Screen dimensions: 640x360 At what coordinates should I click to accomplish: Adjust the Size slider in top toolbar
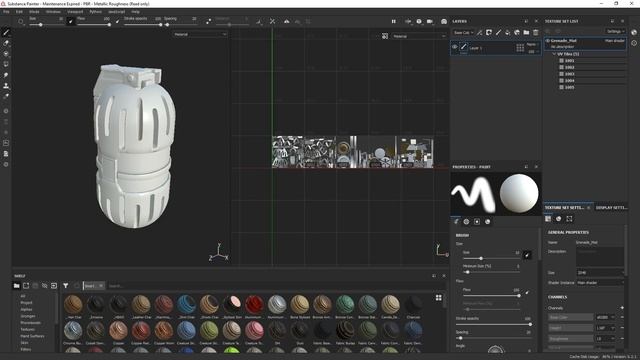46,24
